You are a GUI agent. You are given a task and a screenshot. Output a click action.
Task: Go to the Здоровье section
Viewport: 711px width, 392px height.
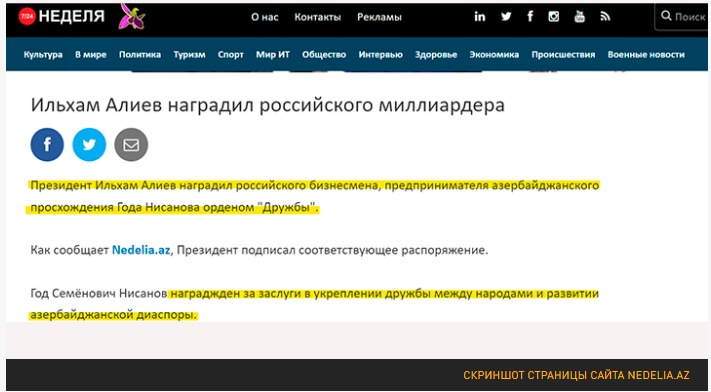click(x=436, y=54)
